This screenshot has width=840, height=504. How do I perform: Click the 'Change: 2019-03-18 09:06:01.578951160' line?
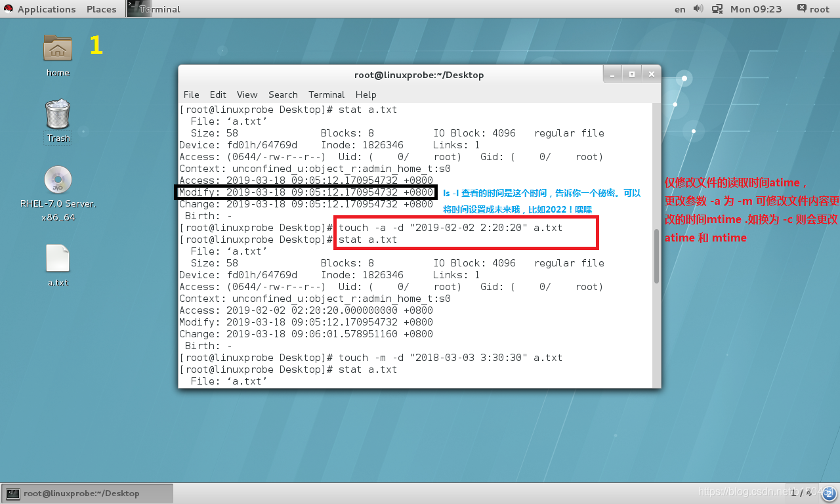[x=306, y=334]
